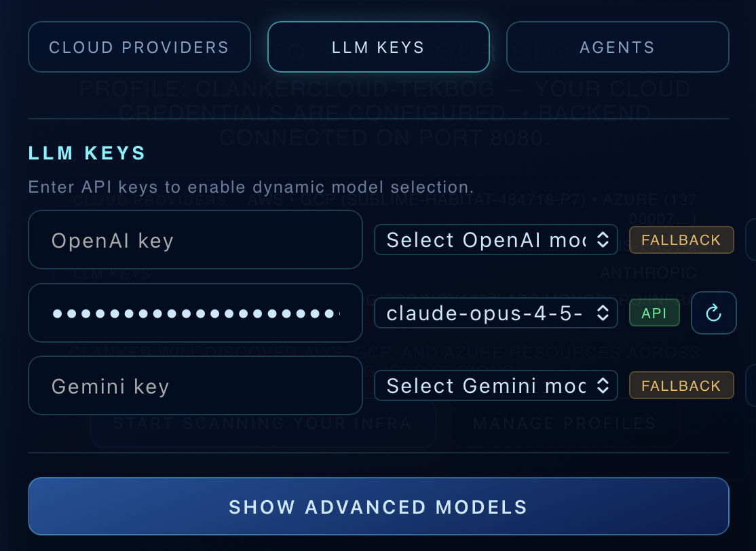Click the green API badge for Anthropic

[x=654, y=313]
